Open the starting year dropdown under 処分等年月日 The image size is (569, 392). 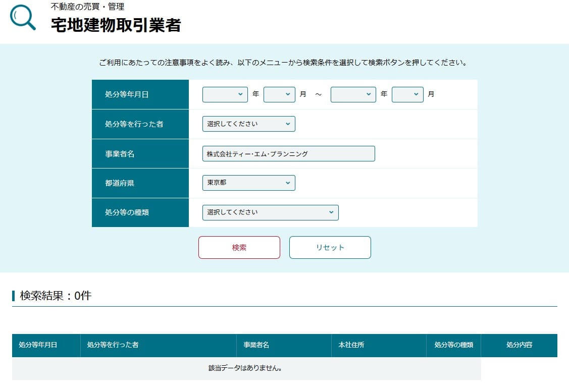[225, 94]
